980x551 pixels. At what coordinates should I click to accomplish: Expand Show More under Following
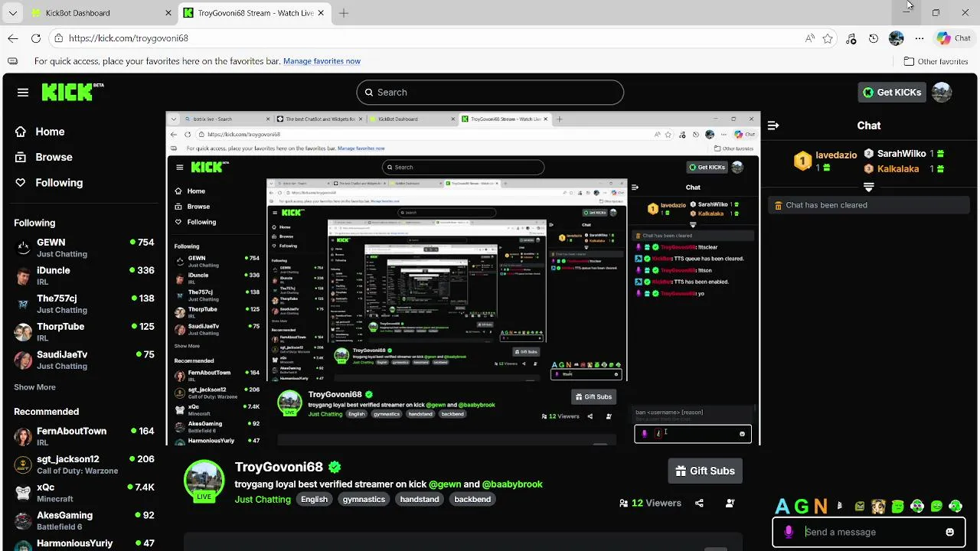(x=34, y=387)
